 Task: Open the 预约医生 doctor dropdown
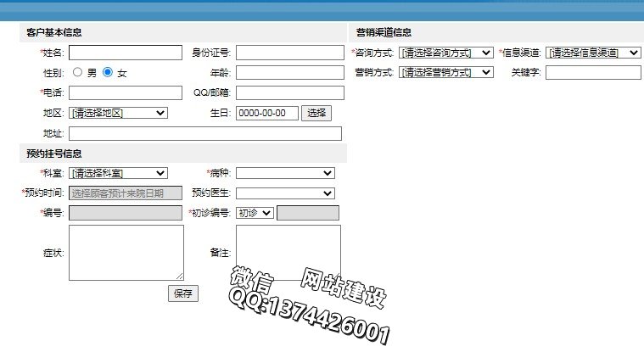(x=285, y=193)
